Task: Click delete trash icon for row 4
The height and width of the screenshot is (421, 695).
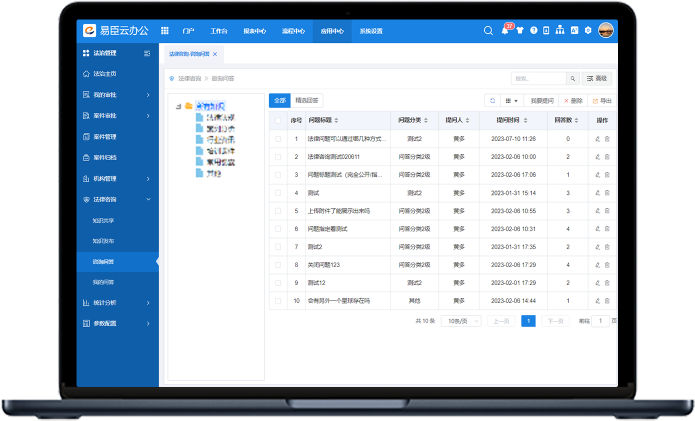Action: pyautogui.click(x=606, y=192)
